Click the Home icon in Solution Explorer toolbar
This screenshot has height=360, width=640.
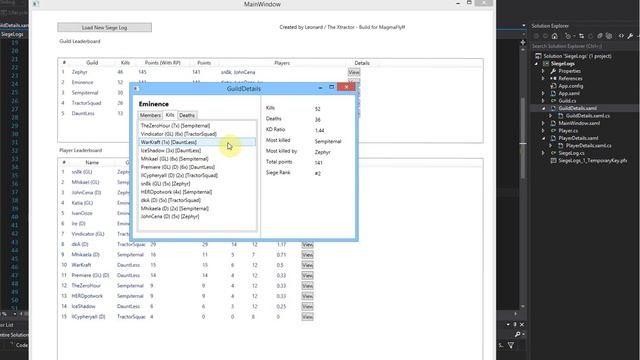(555, 36)
